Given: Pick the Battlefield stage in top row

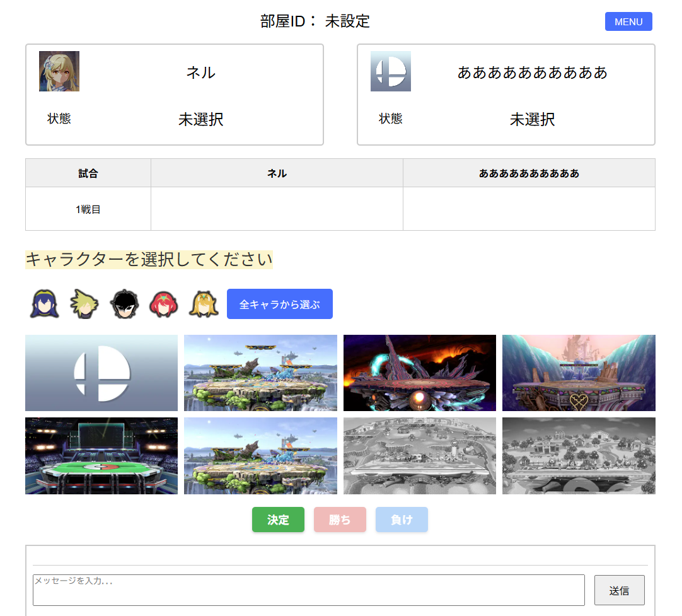Looking at the screenshot, I should (260, 373).
